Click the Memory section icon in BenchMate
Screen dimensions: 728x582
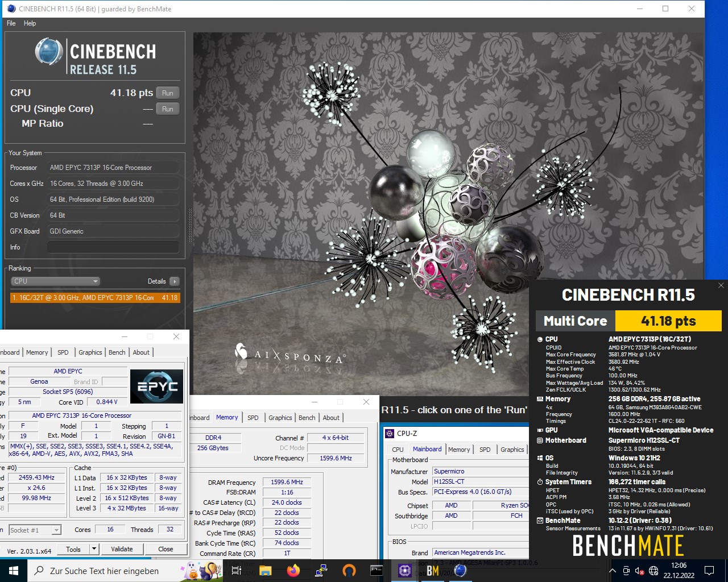540,399
